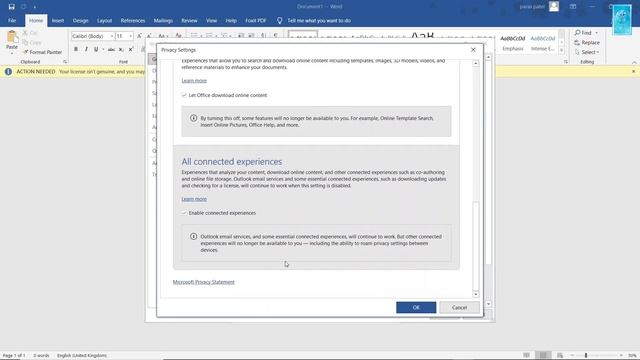The image size is (640, 360).
Task: Open Learn more link under All connected experiences
Action: (x=194, y=199)
